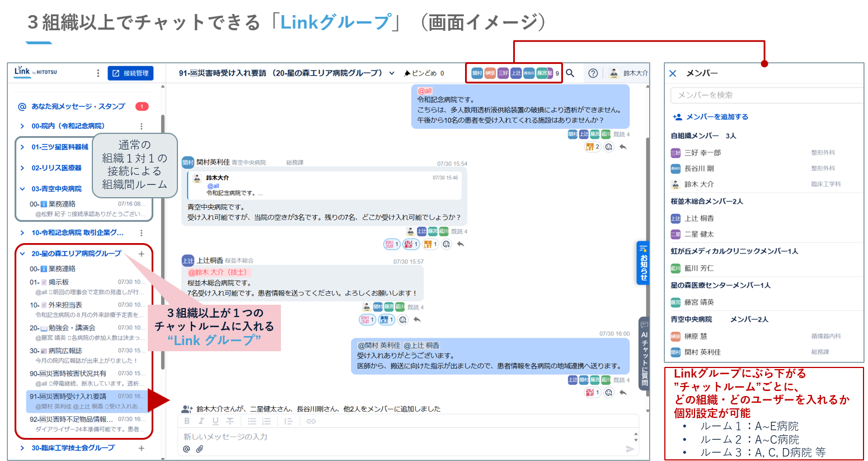
Task: Add reaction to the 令和記念病院 @all message
Action: (609, 147)
